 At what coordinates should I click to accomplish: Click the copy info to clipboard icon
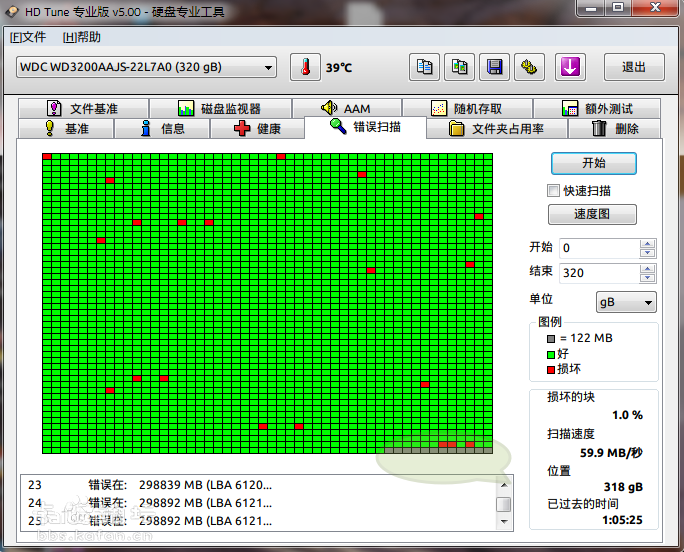pyautogui.click(x=424, y=67)
